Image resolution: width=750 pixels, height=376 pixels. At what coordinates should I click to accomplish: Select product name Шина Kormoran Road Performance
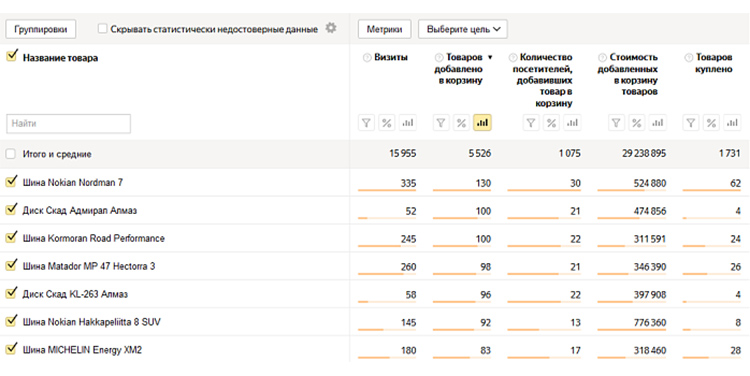click(94, 239)
